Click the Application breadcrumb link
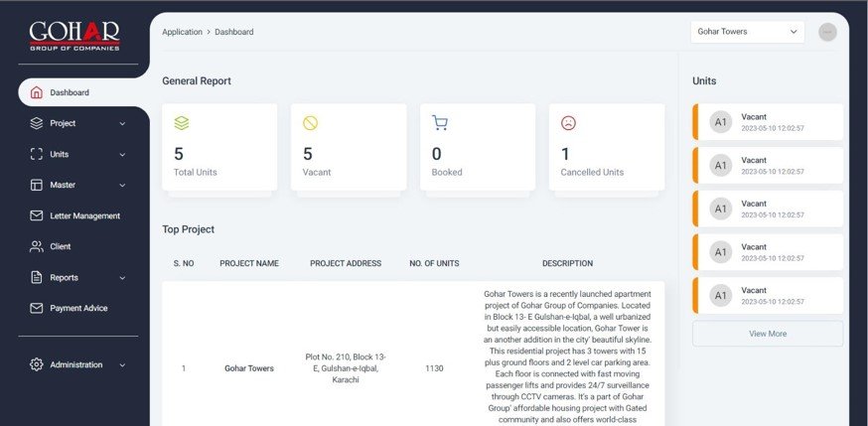The width and height of the screenshot is (868, 426). (x=182, y=32)
